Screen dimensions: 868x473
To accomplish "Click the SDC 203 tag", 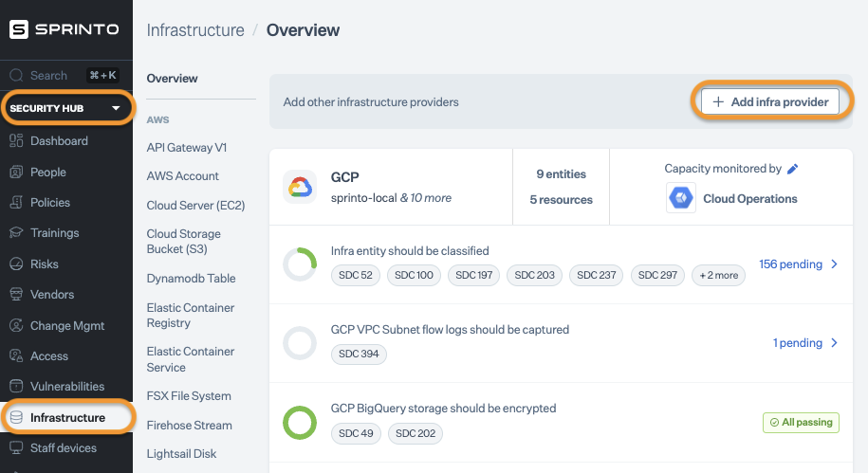I will tap(535, 276).
